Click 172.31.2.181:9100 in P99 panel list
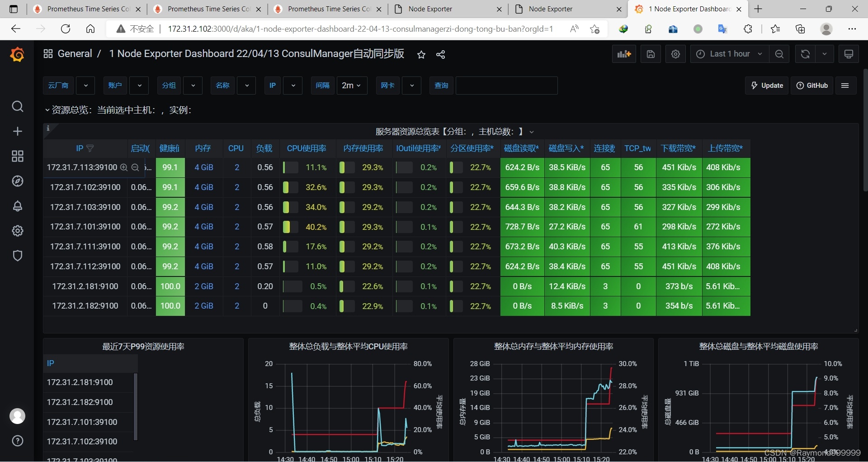Image resolution: width=868 pixels, height=462 pixels. 80,382
